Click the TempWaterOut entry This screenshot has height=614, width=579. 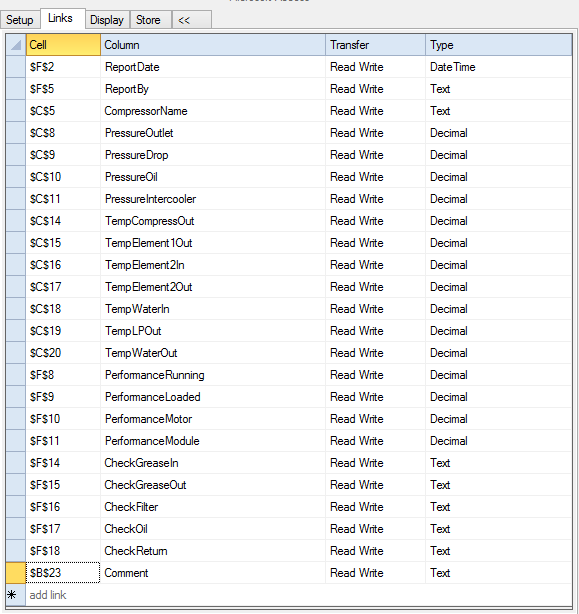coord(213,352)
